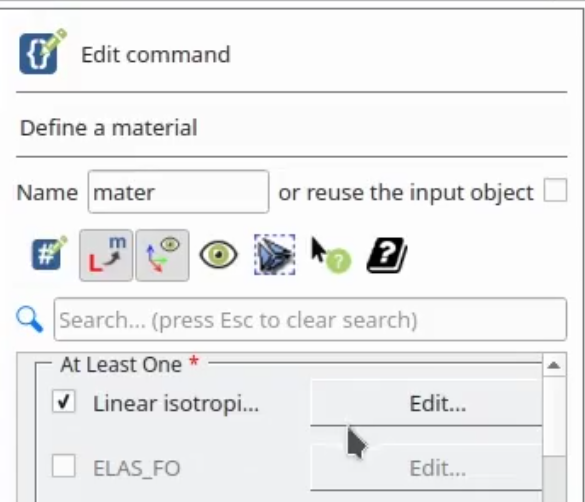Image resolution: width=585 pixels, height=502 pixels.
Task: Click the Edit command braces icon
Action: pos(43,51)
